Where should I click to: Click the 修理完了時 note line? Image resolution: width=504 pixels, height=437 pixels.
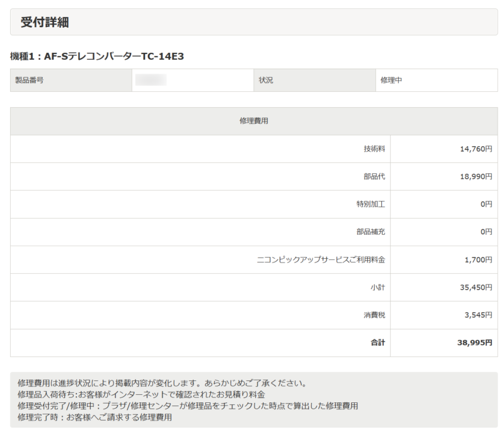[94, 417]
